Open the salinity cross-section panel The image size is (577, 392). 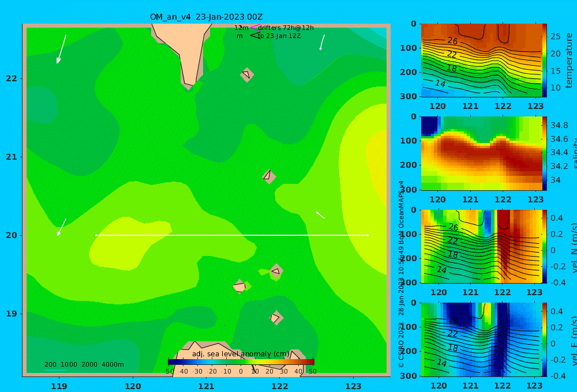tap(481, 153)
